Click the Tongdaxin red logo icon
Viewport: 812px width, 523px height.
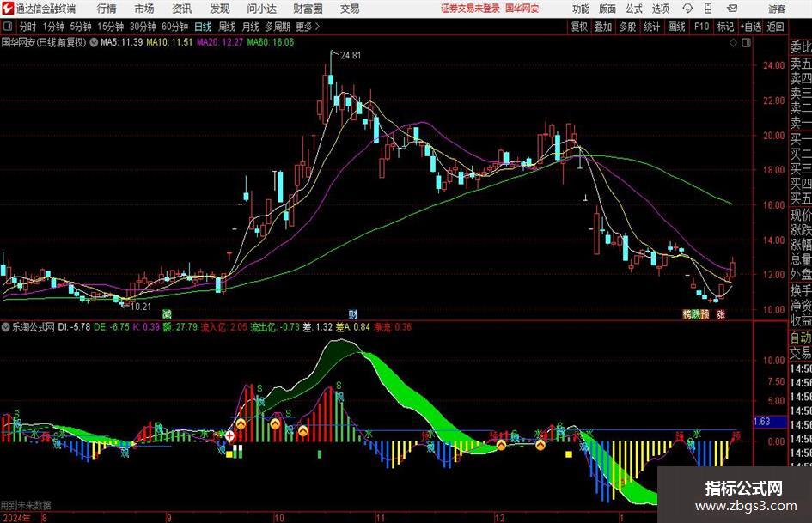click(x=8, y=9)
